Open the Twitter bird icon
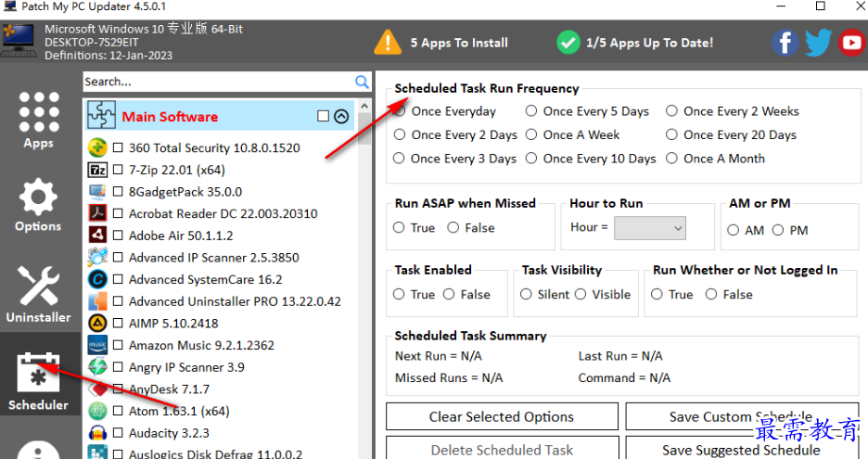Screen dimensions: 868x459 (x=818, y=43)
